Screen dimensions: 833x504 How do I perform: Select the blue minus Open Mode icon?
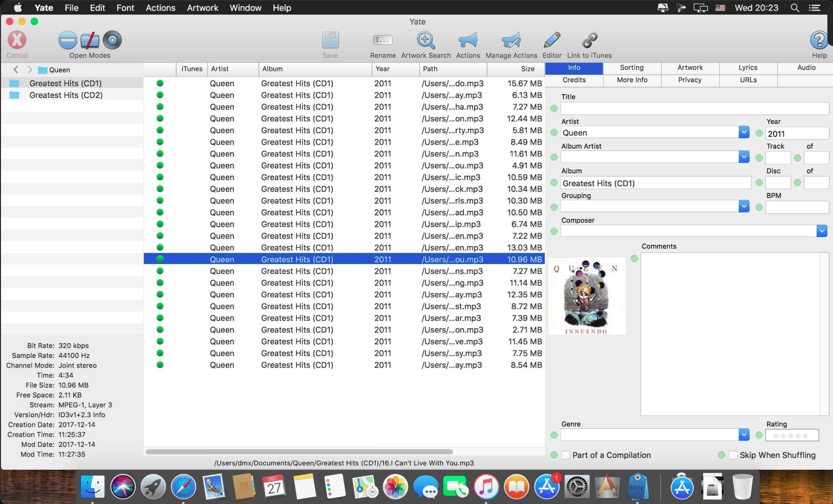(68, 40)
